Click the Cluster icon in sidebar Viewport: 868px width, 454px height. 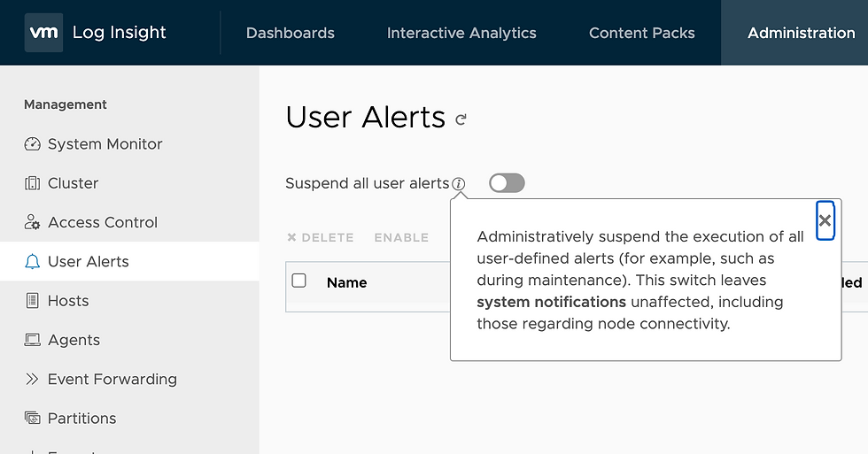coord(32,183)
